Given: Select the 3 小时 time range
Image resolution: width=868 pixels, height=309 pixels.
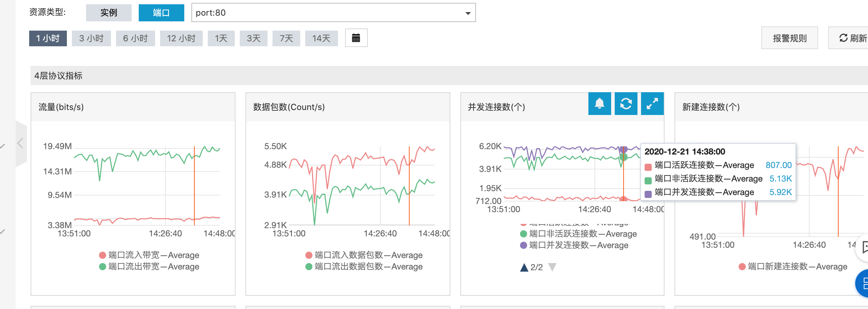Looking at the screenshot, I should point(91,38).
